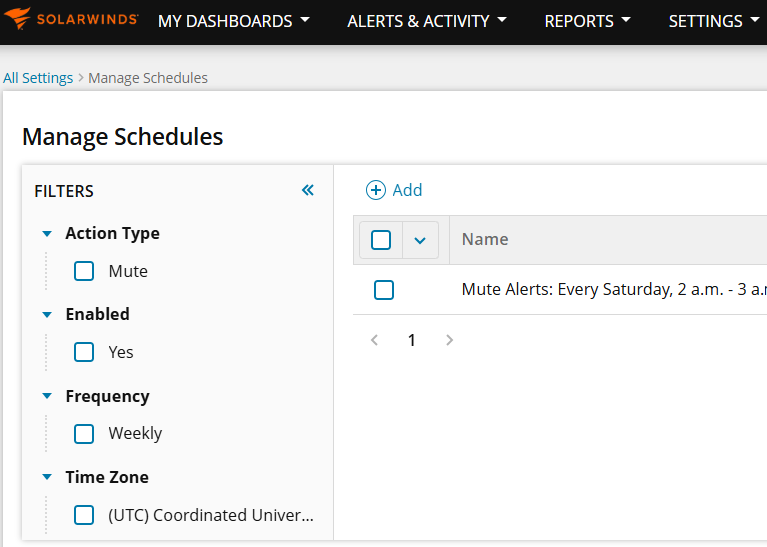Toggle the select-all schedules checkbox
Image resolution: width=767 pixels, height=547 pixels.
(381, 240)
